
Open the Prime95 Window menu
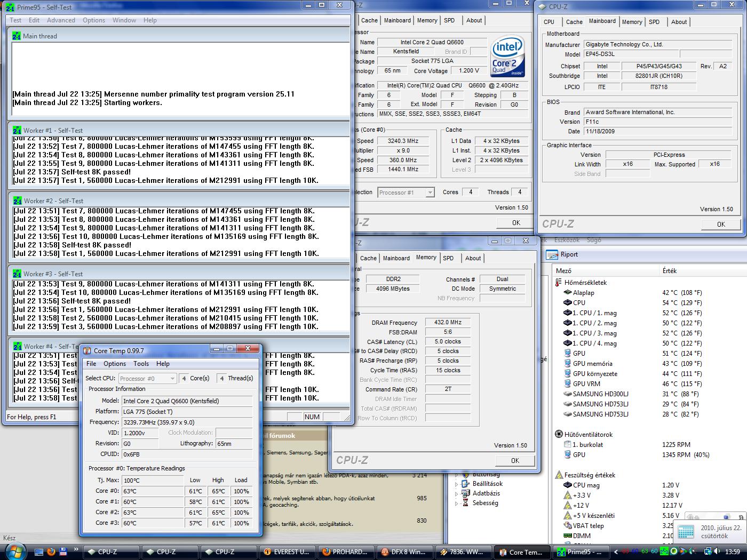pyautogui.click(x=124, y=20)
